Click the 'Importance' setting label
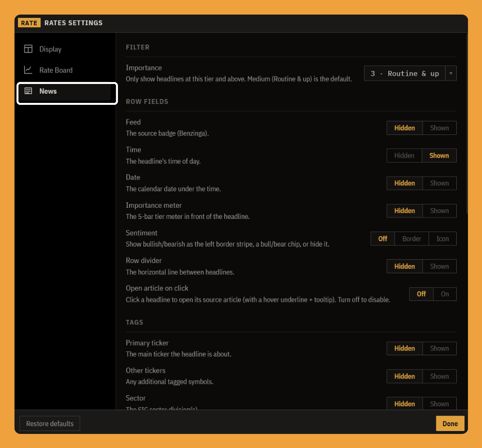The height and width of the screenshot is (448, 482). pyautogui.click(x=144, y=67)
